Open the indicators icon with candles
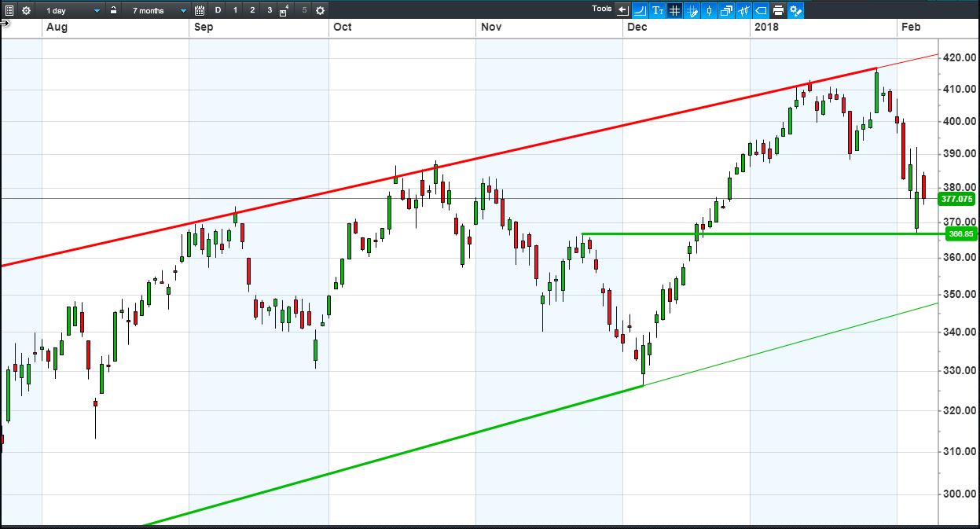 click(743, 10)
